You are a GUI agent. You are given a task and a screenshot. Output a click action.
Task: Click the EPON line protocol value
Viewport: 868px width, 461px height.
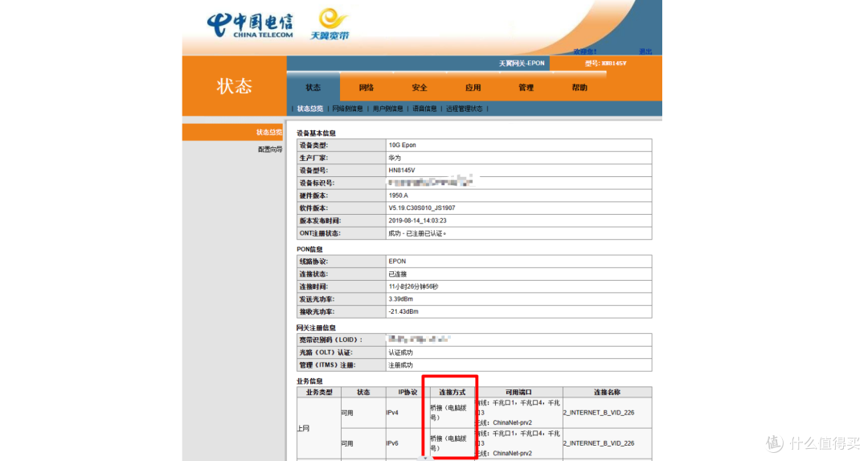coord(398,261)
